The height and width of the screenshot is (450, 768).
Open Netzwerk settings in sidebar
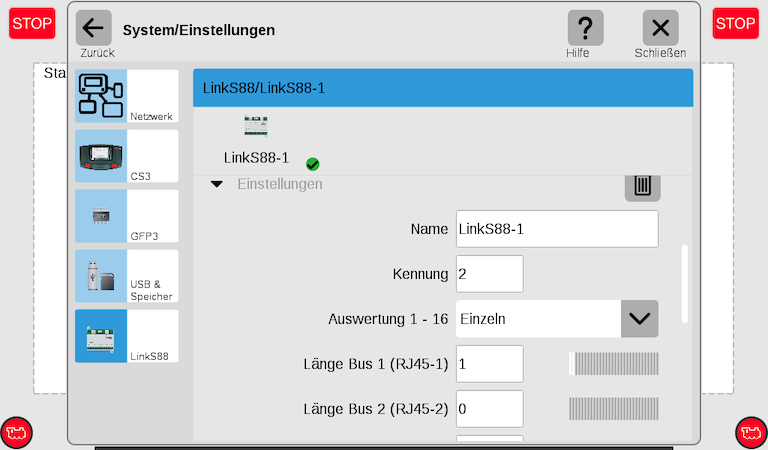coord(126,96)
